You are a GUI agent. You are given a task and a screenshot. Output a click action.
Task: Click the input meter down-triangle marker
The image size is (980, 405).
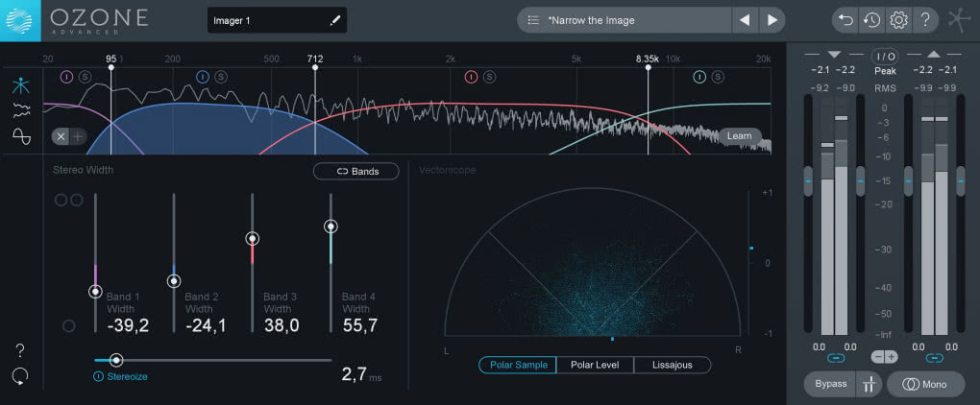click(834, 55)
